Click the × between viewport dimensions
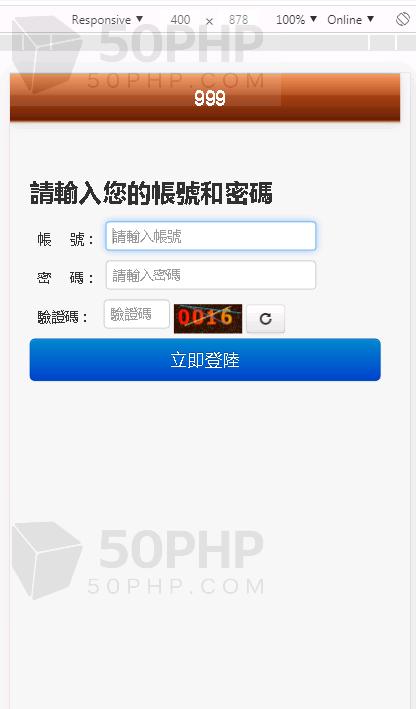Screen dimensions: 416x709 coord(209,21)
